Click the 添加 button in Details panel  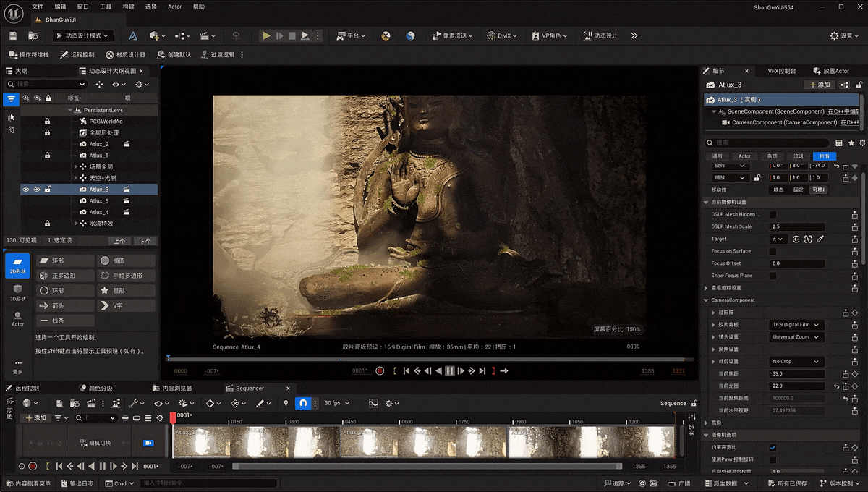[820, 85]
